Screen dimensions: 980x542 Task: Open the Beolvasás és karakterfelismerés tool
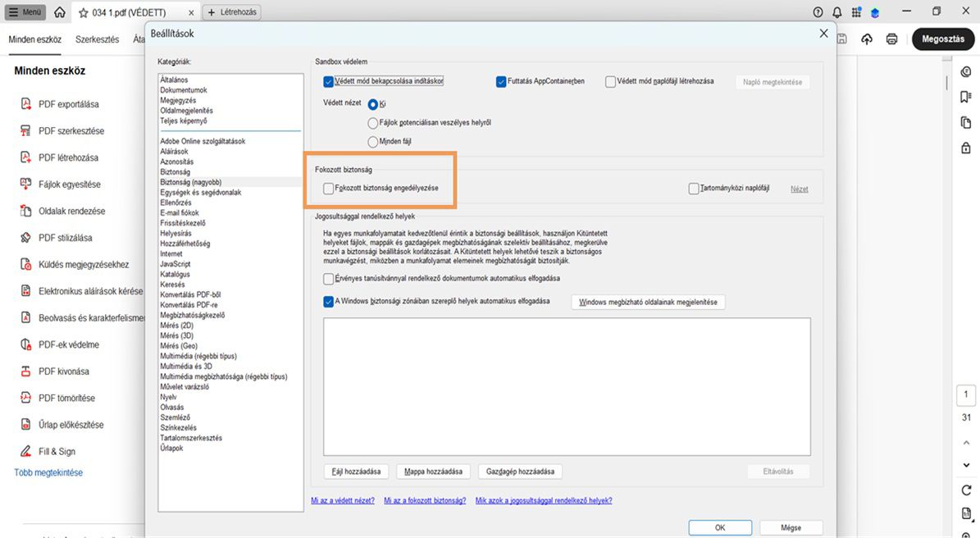(81, 318)
